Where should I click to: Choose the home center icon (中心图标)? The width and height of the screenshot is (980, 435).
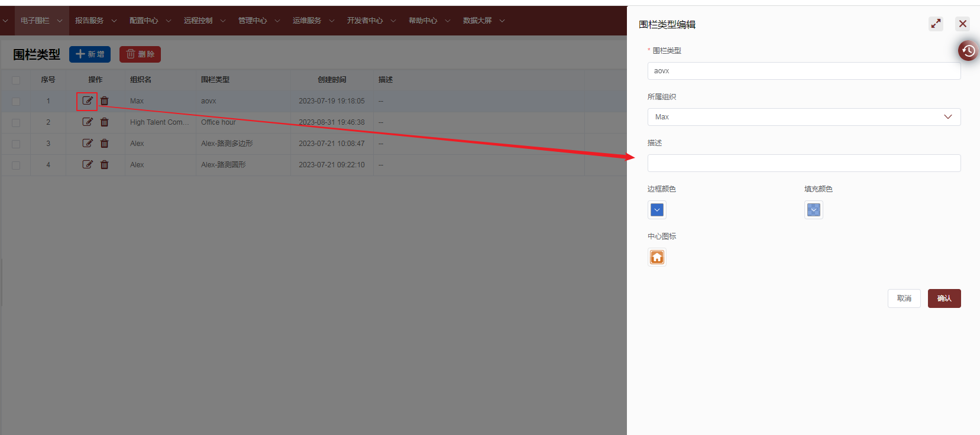tap(657, 257)
